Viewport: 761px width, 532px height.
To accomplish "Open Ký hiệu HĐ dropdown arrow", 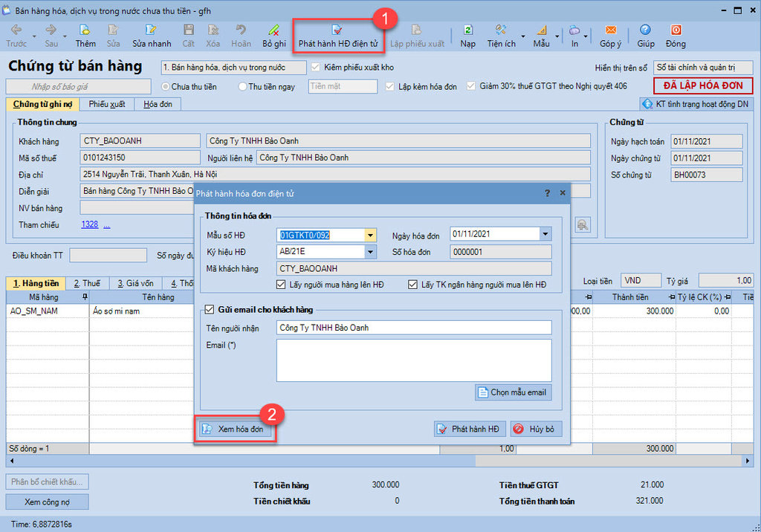I will 370,252.
